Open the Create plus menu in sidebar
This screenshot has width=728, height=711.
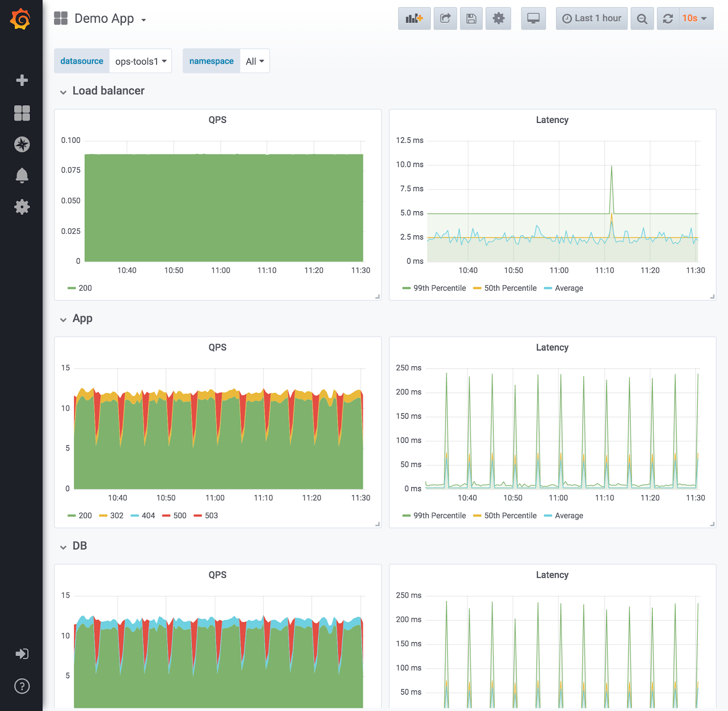click(x=22, y=81)
